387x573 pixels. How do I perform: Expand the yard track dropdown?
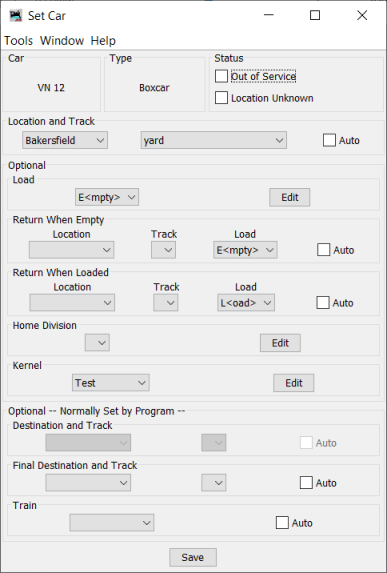tap(214, 140)
